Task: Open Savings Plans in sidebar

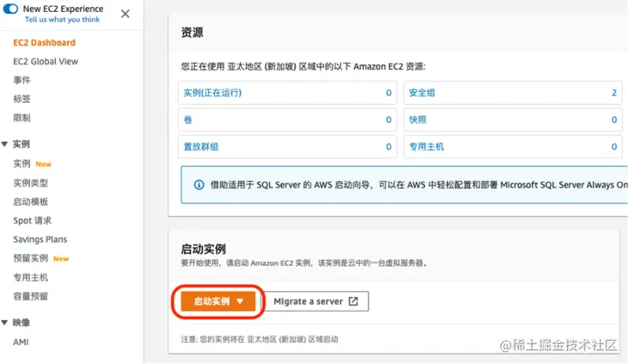Action: tap(40, 240)
